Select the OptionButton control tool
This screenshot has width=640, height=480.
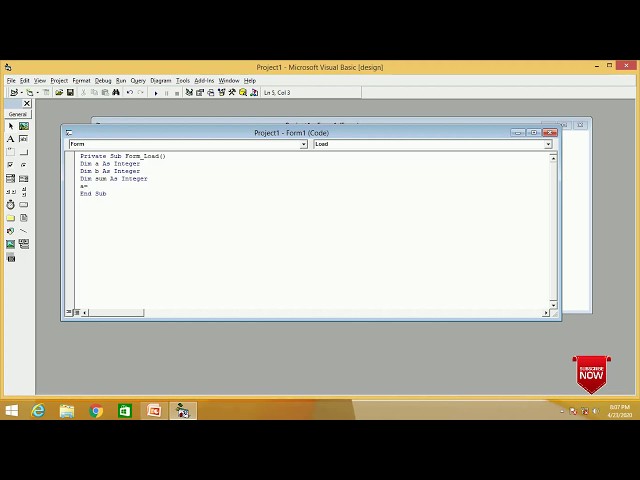(24, 165)
